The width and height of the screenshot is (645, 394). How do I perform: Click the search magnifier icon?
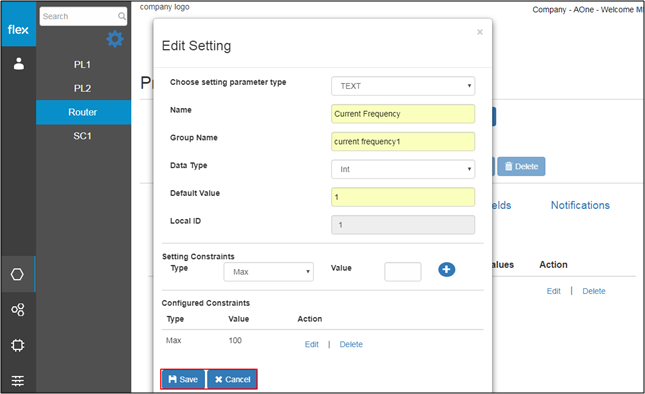122,16
